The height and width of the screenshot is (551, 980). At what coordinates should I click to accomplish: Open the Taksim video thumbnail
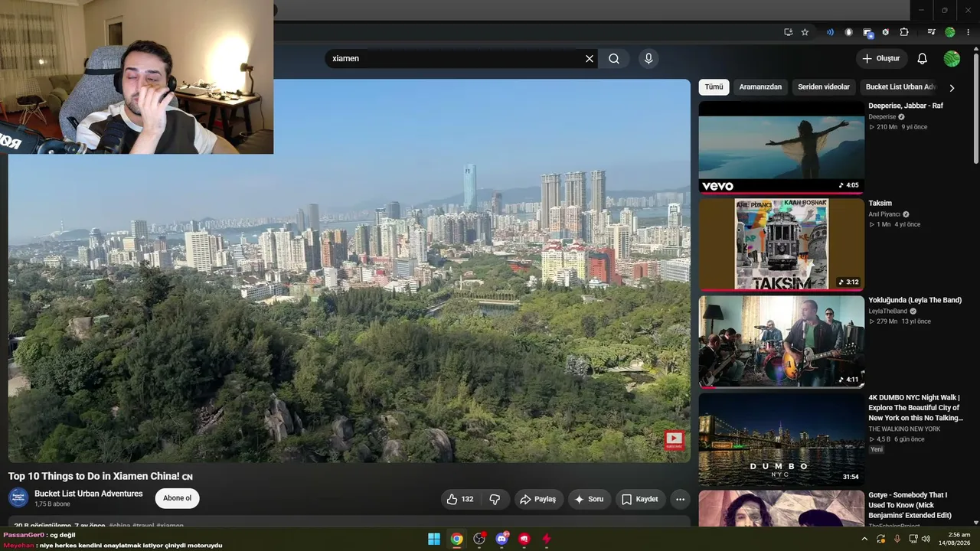(x=781, y=245)
